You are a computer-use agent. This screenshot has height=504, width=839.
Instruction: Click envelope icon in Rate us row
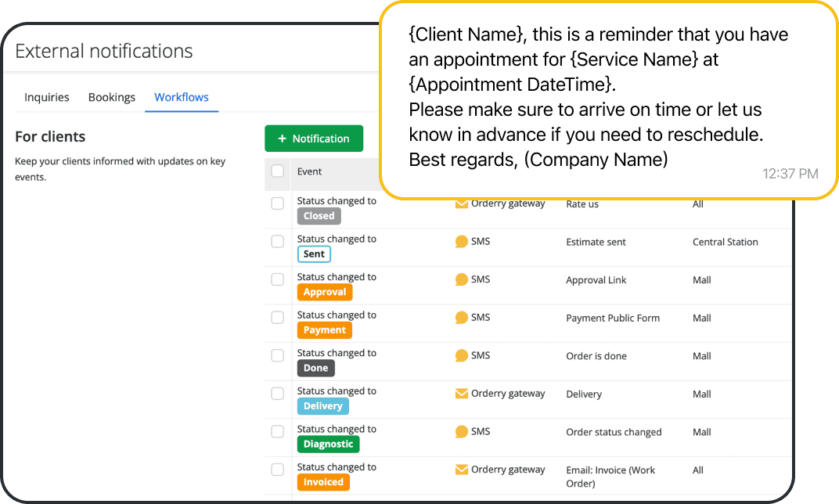click(462, 204)
